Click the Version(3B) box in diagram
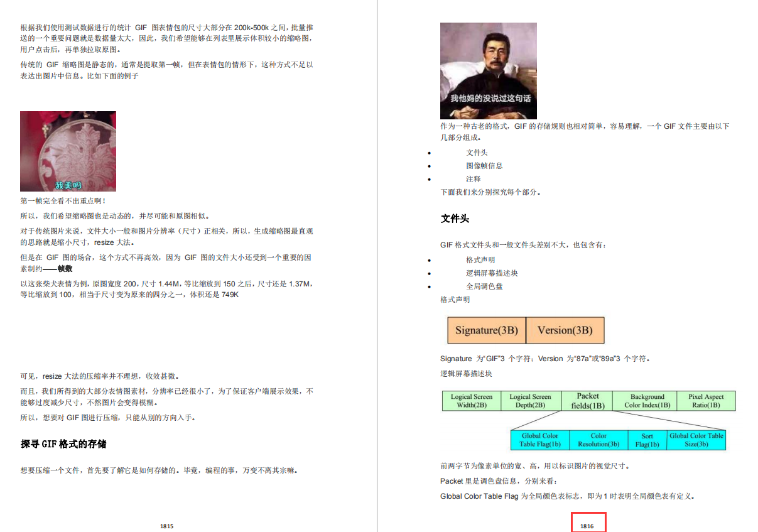 click(565, 330)
